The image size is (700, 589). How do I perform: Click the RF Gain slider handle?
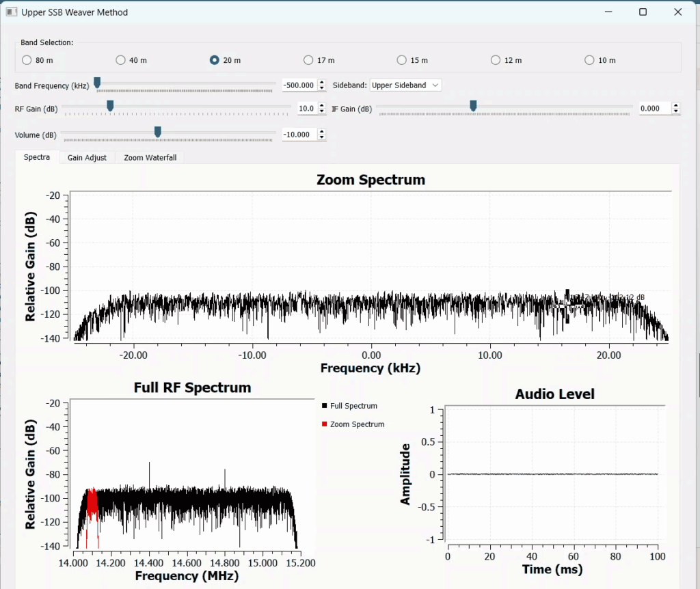(110, 107)
